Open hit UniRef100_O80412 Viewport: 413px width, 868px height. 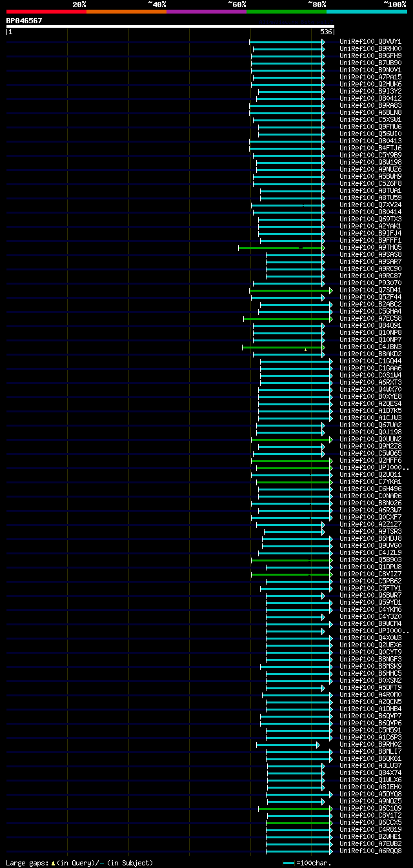(370, 98)
